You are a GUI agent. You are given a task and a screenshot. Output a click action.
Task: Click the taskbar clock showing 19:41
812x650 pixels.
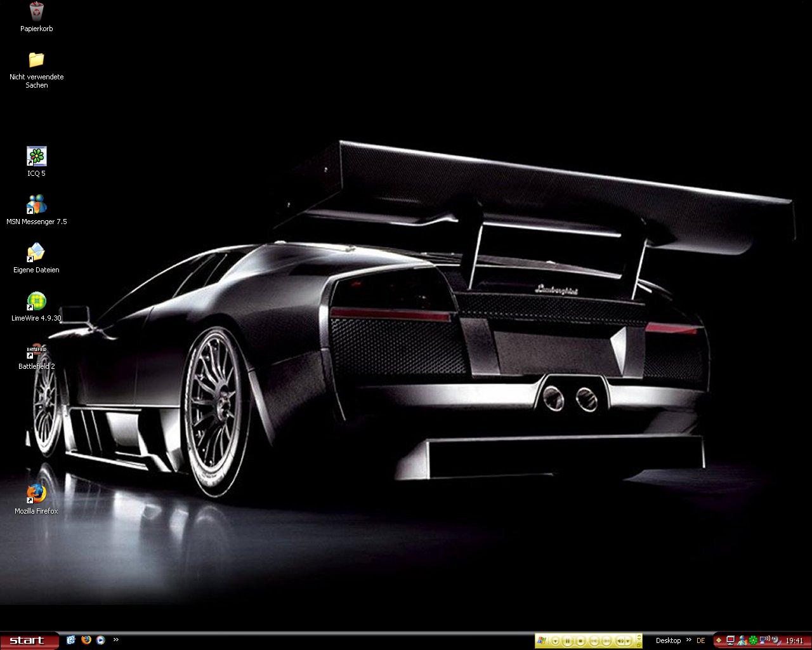pyautogui.click(x=794, y=641)
